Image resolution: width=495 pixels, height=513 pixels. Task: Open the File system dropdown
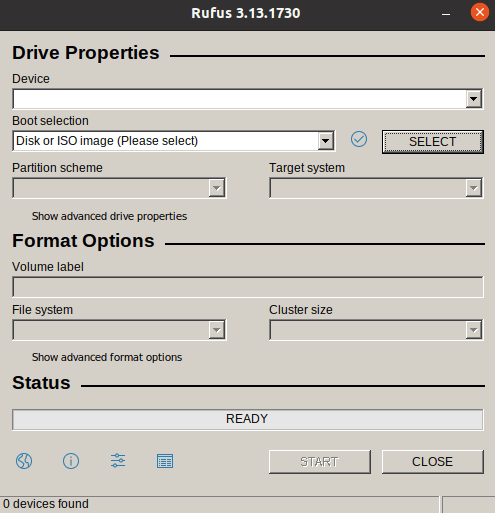click(119, 330)
